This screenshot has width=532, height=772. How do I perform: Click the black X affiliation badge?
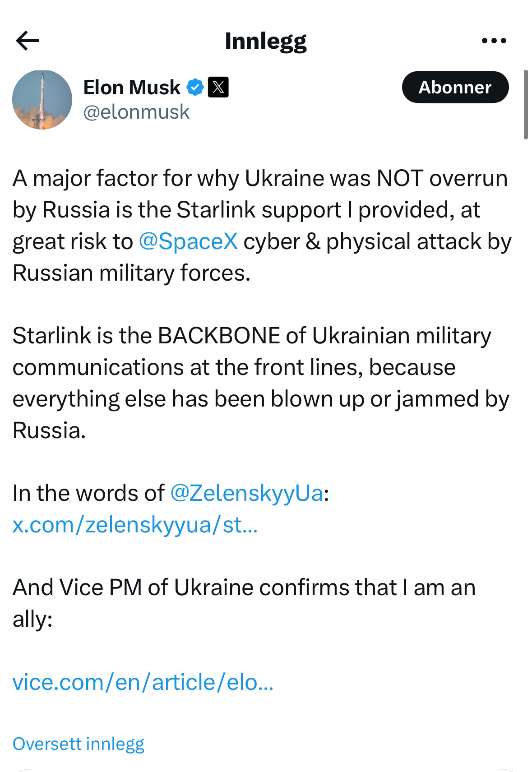[218, 87]
